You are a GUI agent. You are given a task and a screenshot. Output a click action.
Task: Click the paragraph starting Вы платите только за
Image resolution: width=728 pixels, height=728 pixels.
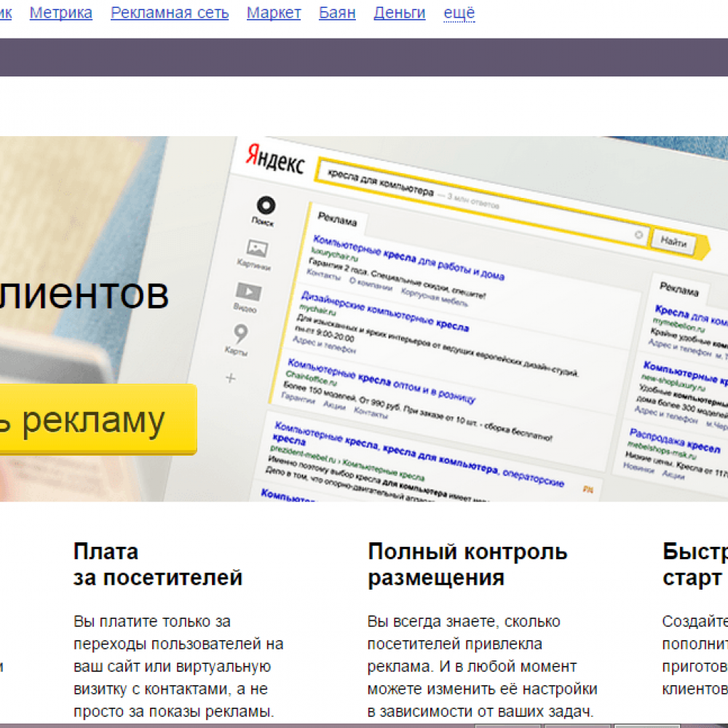tap(179, 666)
